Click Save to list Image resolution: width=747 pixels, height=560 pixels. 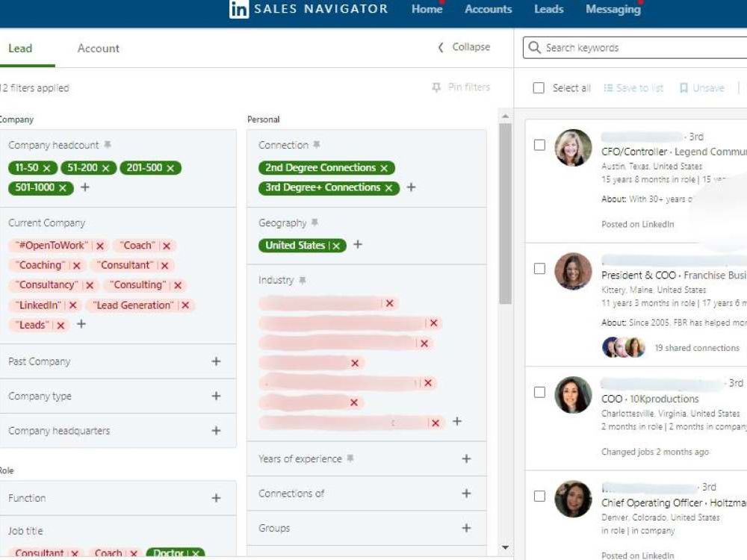(633, 88)
